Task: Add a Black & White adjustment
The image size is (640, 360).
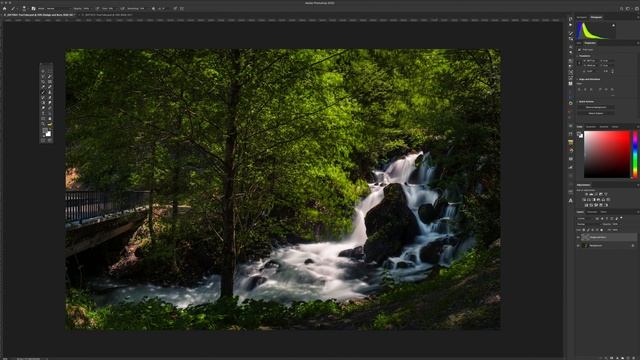Action: click(x=594, y=200)
